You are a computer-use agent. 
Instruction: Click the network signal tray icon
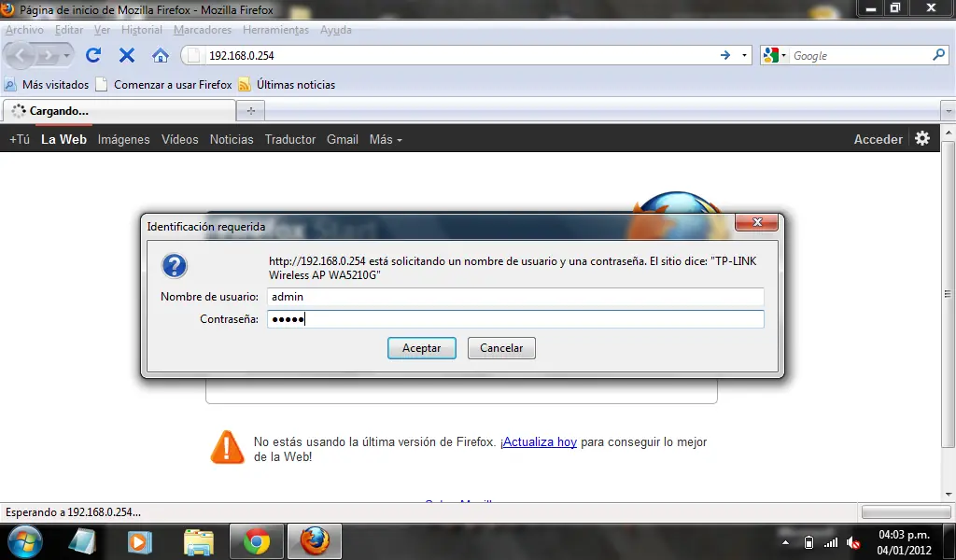(x=830, y=542)
